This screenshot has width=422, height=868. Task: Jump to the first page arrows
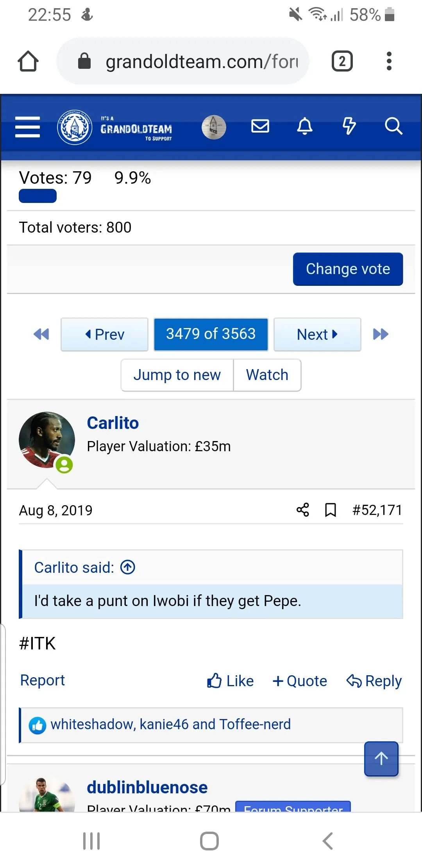41,334
